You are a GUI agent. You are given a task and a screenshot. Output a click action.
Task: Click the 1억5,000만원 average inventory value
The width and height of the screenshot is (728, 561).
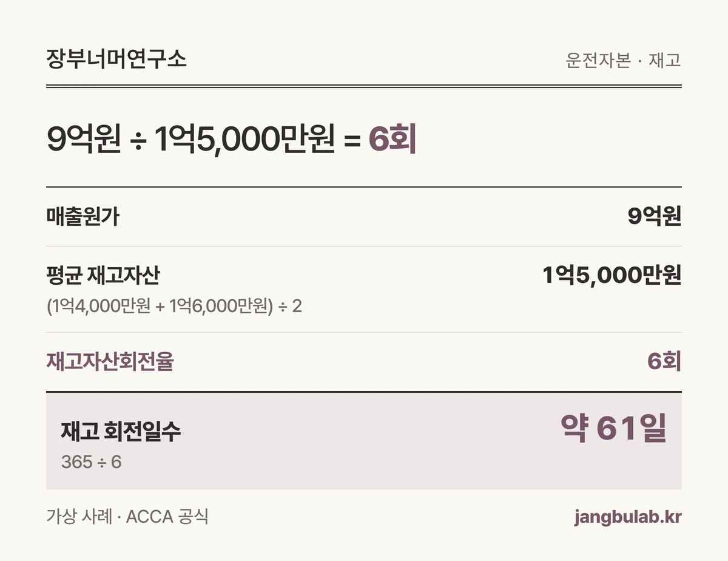coord(612,276)
